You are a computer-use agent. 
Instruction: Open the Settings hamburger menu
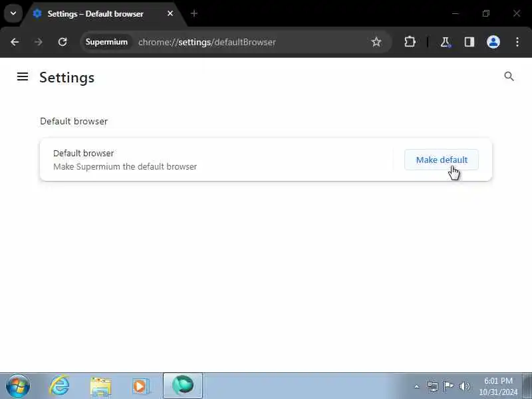click(x=23, y=76)
